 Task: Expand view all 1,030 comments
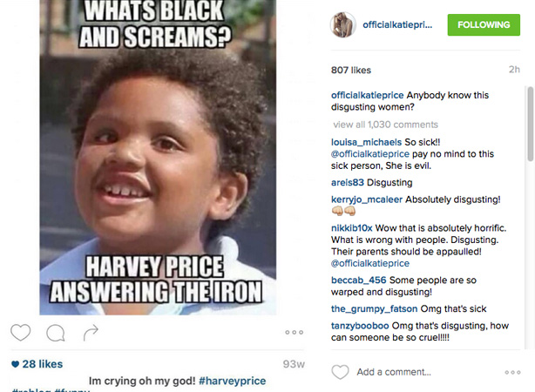(x=385, y=125)
